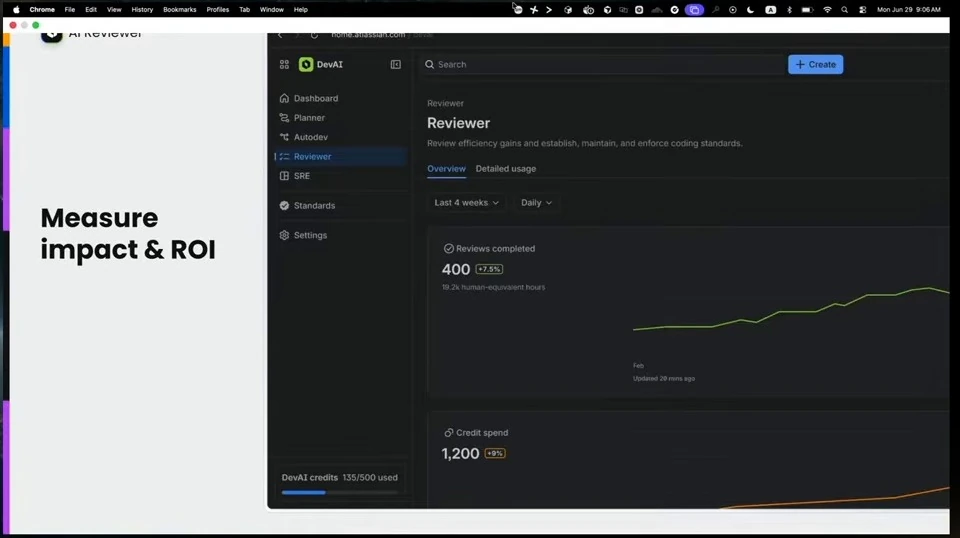Image resolution: width=960 pixels, height=538 pixels.
Task: Open the View menu
Action: (x=114, y=10)
